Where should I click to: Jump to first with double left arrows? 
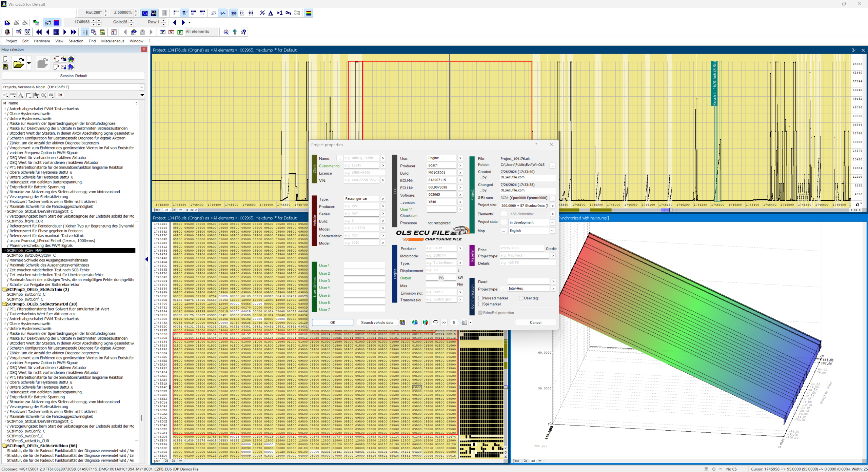point(39,32)
